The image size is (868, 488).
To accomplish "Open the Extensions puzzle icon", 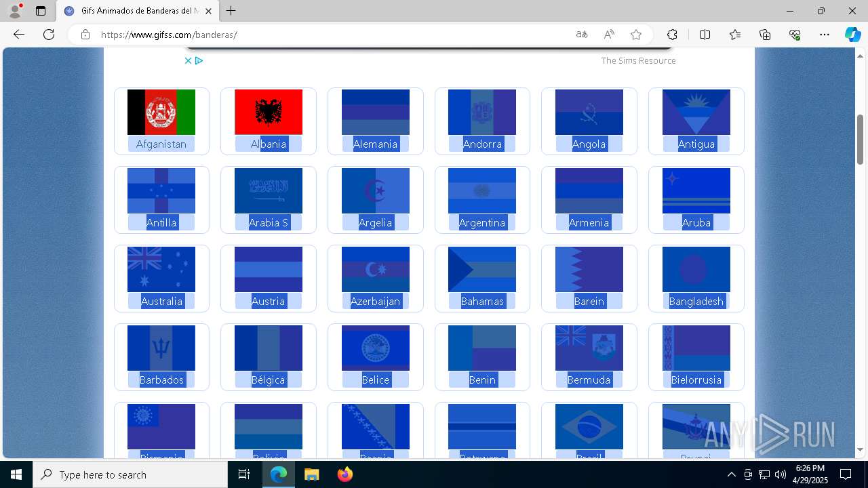I will [x=672, y=35].
